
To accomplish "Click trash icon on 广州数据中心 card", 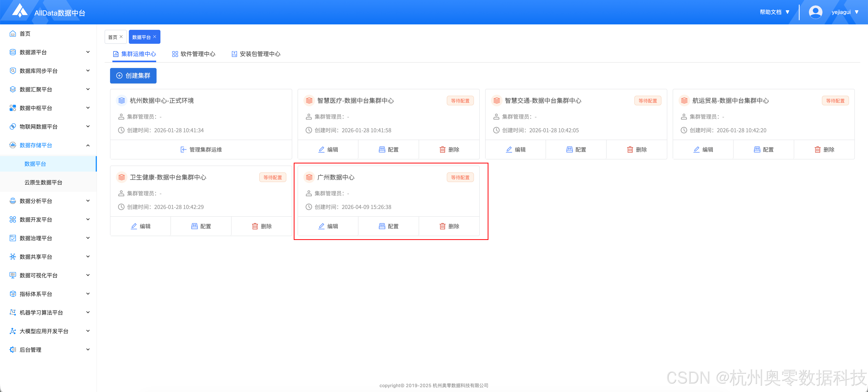I will pyautogui.click(x=442, y=226).
